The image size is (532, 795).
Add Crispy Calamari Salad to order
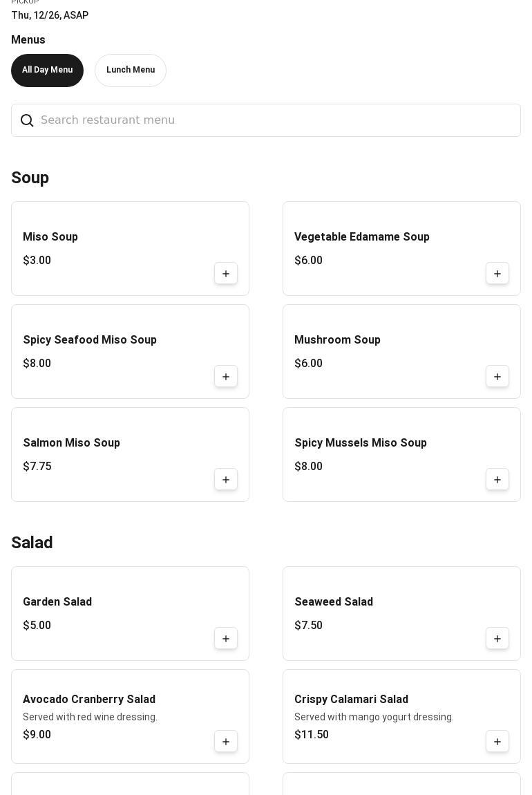pyautogui.click(x=497, y=742)
